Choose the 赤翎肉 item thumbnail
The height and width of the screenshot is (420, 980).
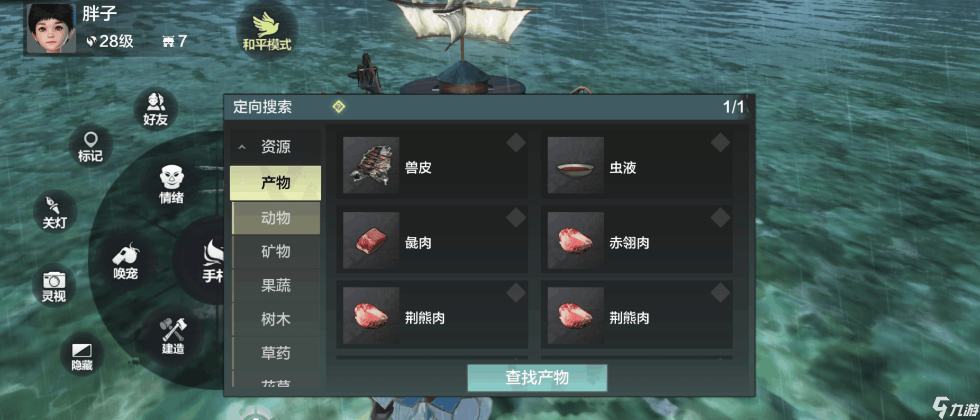(576, 240)
